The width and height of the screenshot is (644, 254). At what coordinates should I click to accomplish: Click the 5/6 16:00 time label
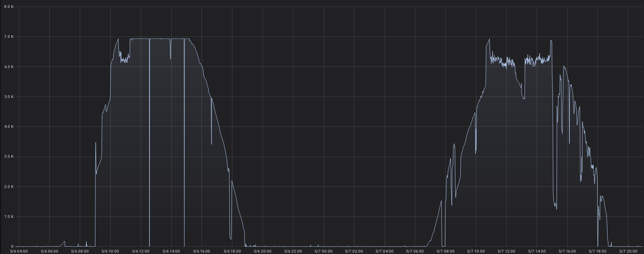coord(201,251)
